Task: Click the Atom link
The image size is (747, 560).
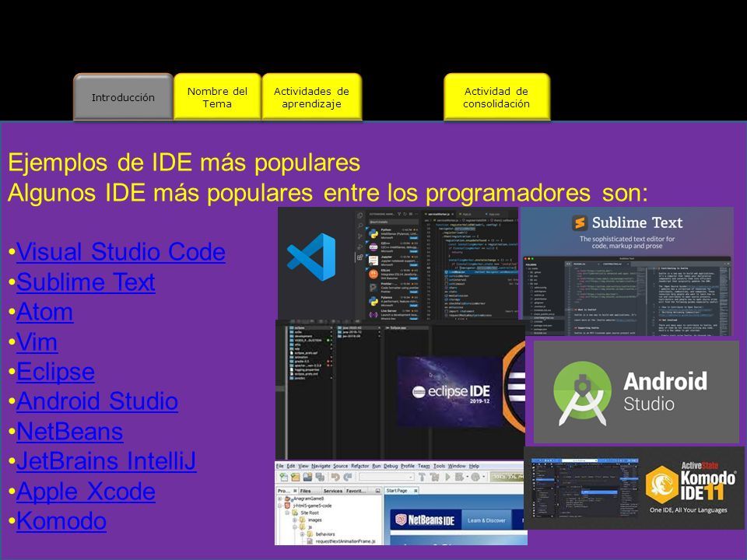Action: point(45,311)
